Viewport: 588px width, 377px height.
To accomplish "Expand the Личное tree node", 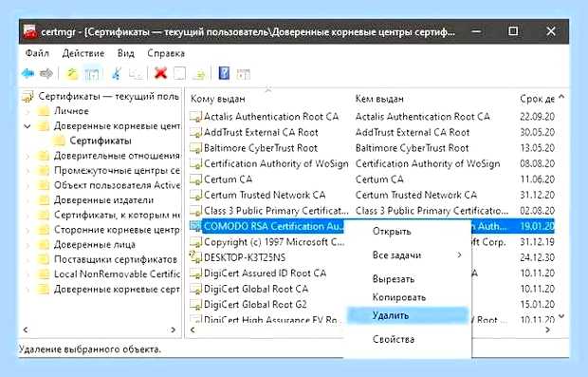I will coord(27,111).
